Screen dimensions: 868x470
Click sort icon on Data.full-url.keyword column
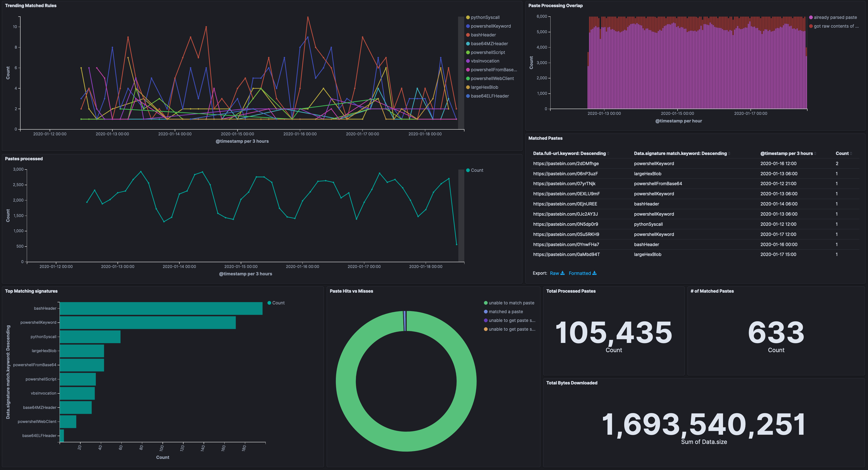tap(608, 154)
